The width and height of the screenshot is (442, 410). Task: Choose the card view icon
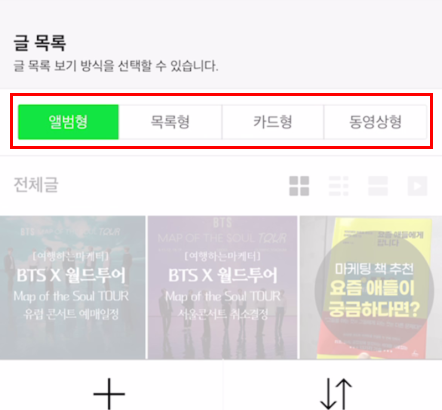click(378, 186)
